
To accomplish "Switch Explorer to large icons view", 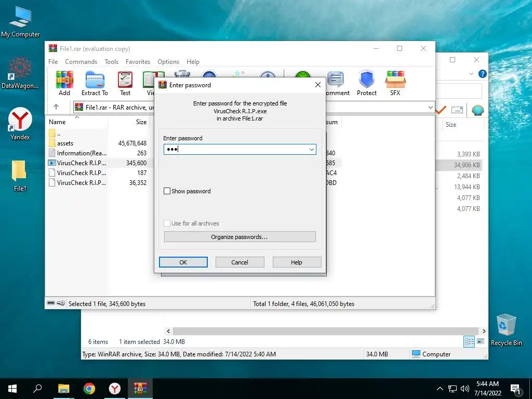I will click(x=481, y=341).
